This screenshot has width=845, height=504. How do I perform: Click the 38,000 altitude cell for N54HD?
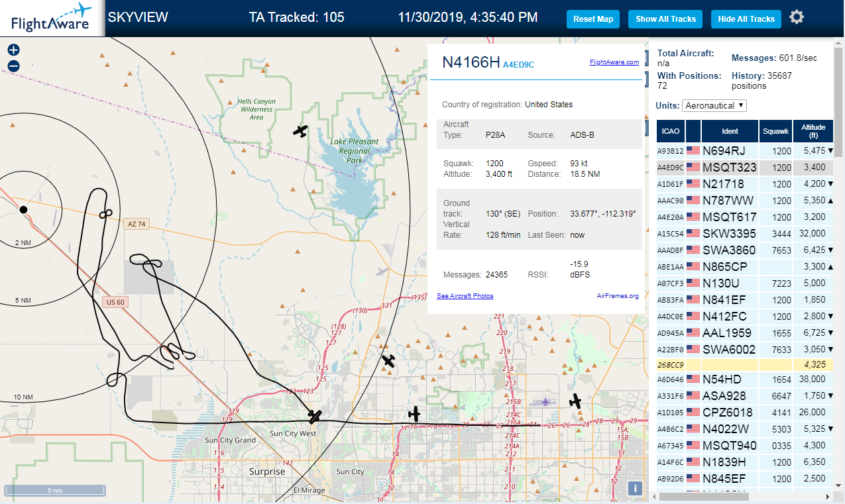pyautogui.click(x=813, y=379)
